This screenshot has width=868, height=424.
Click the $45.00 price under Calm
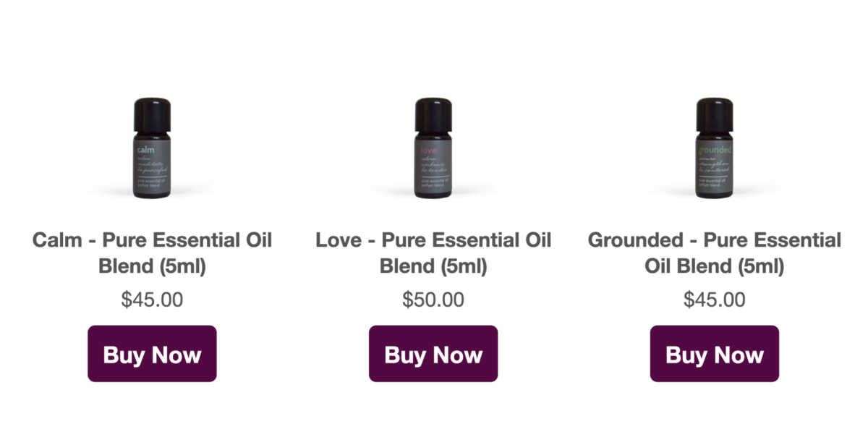click(x=152, y=300)
